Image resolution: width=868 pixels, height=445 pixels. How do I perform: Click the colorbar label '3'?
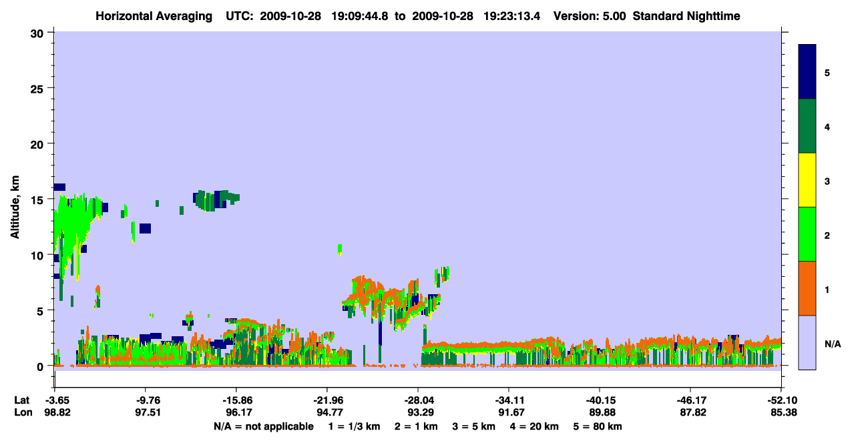coord(827,181)
